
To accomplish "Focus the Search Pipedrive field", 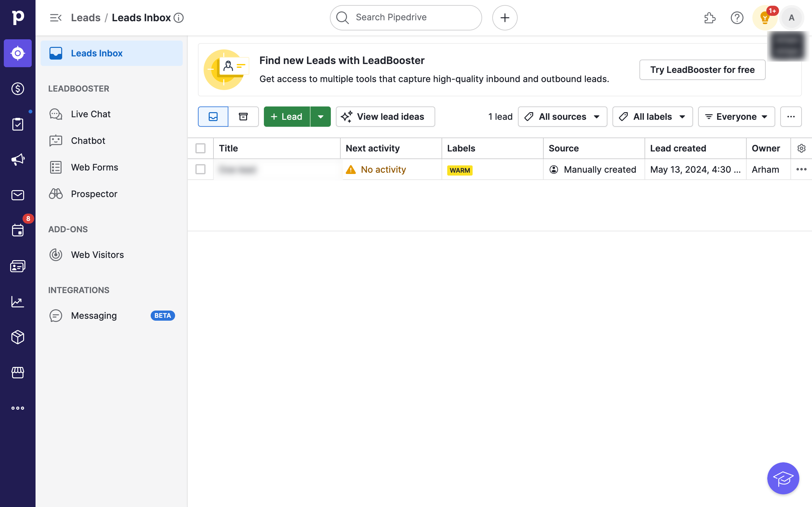I will coord(406,17).
